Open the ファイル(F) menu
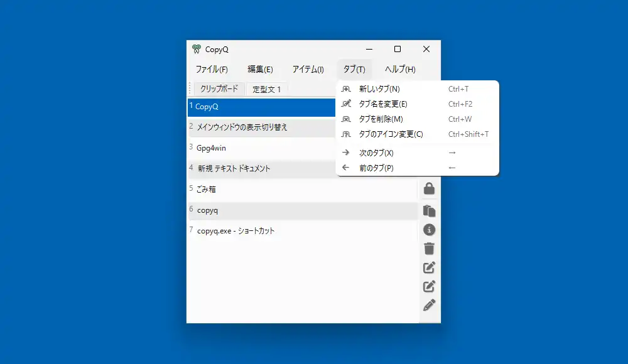 point(212,70)
